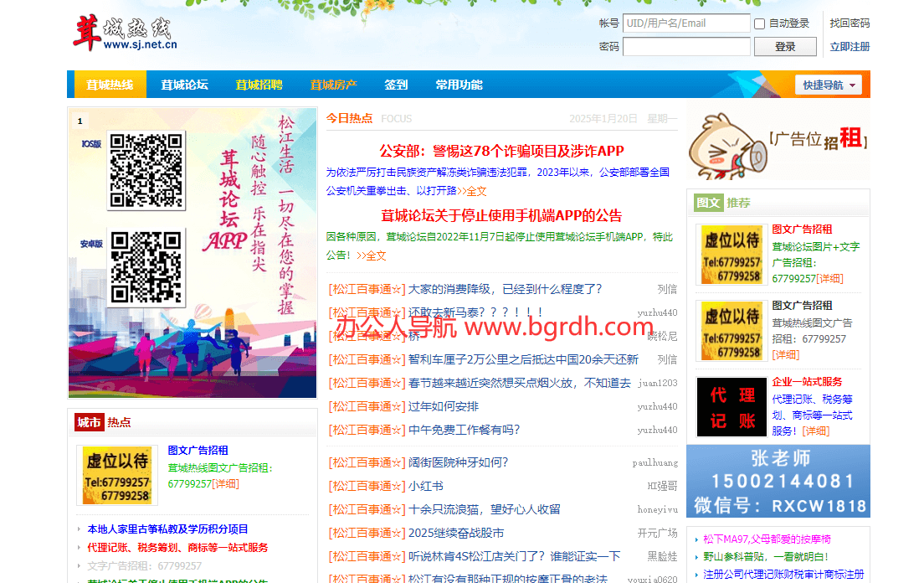Screen dimensions: 924x583
Task: Open red link 代理记账、税务筹划、商标等一站式服务
Action: 177,548
